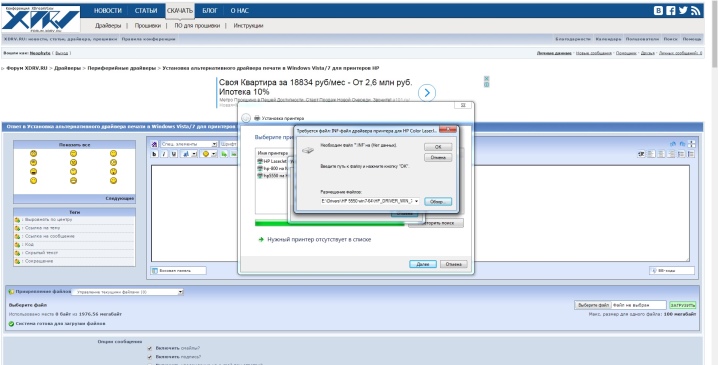The height and width of the screenshot is (365, 718).
Task: Open the СТАТЬИ menu tab
Action: [x=146, y=11]
